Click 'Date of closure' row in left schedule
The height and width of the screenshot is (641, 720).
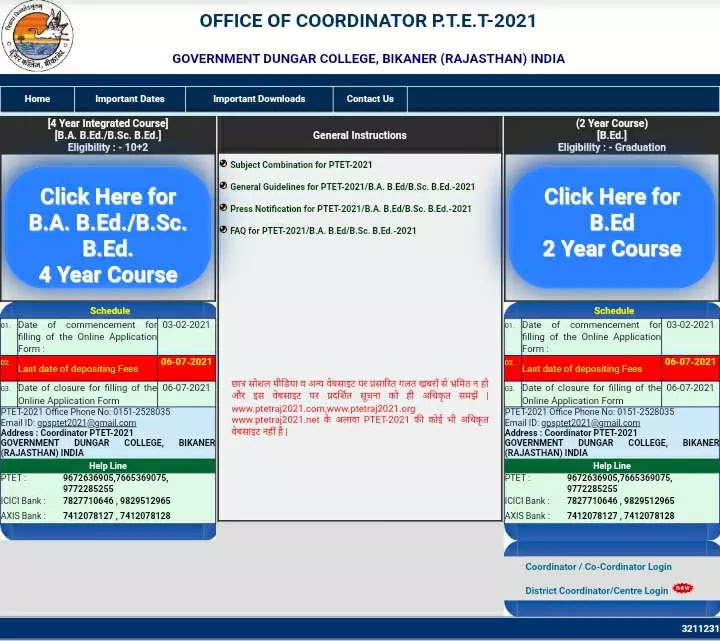(108, 394)
